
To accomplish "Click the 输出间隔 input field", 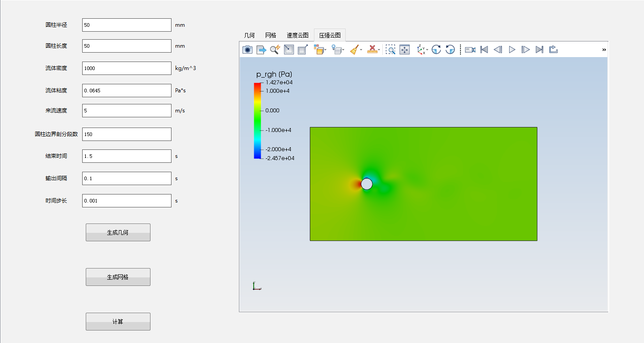I will (127, 178).
